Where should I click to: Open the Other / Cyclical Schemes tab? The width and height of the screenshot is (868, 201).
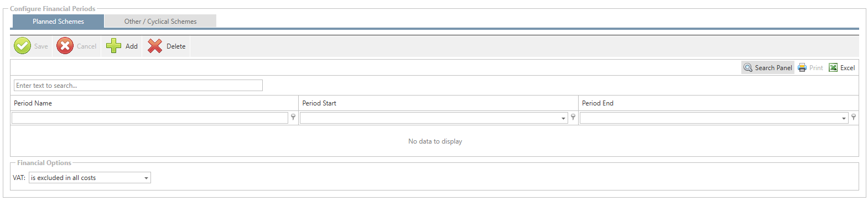coord(160,22)
